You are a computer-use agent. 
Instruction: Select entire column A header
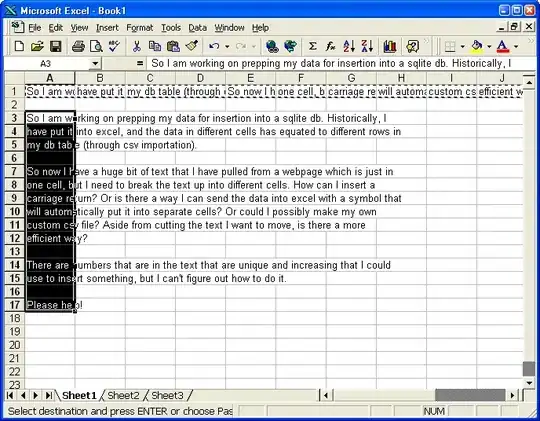[50, 78]
